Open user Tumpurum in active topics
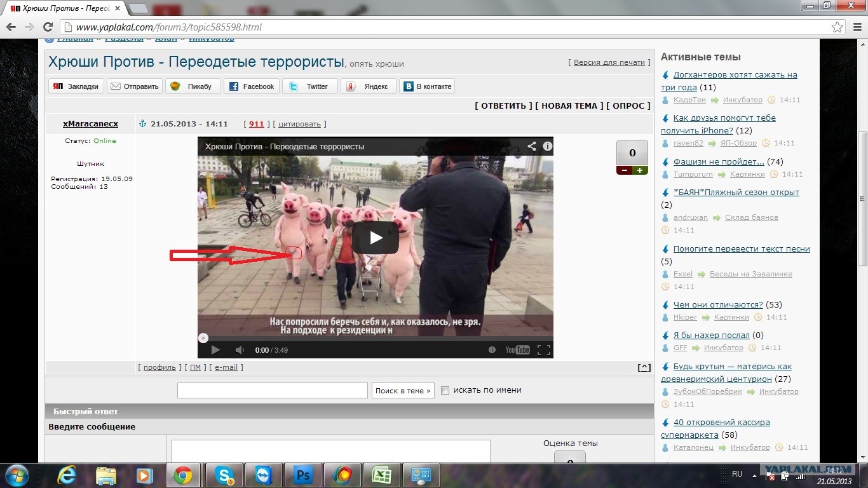 (693, 174)
